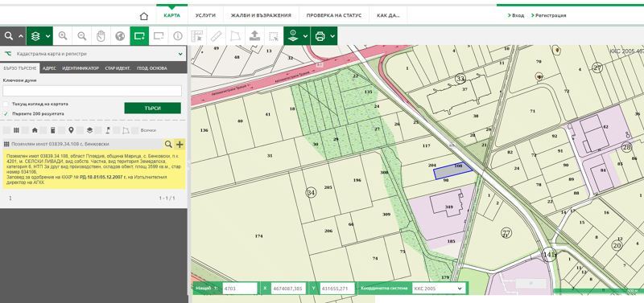Add result with the plus icon
The image size is (644, 303).
click(x=180, y=144)
